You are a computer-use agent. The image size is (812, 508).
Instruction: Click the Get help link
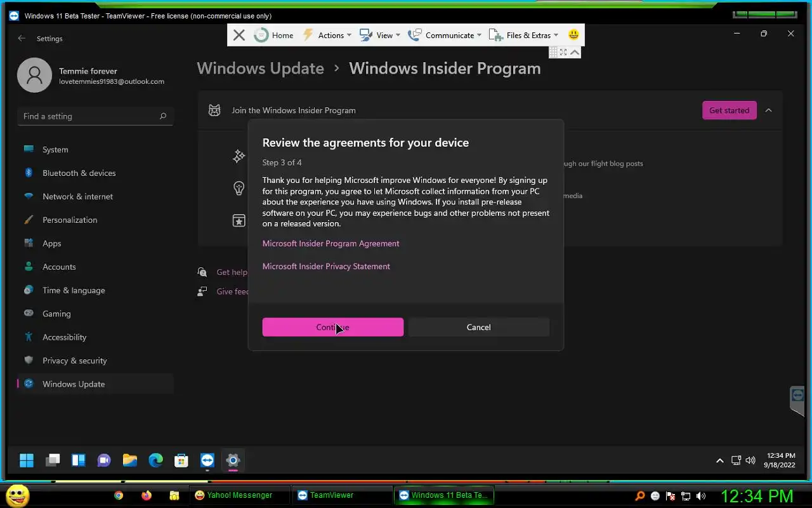pos(232,272)
